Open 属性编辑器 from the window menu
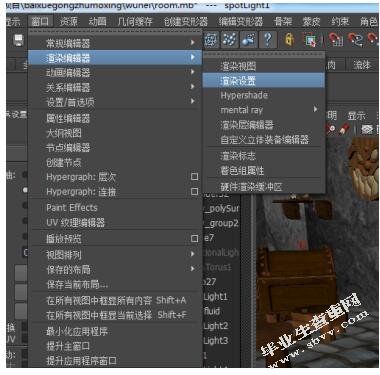 click(x=115, y=118)
